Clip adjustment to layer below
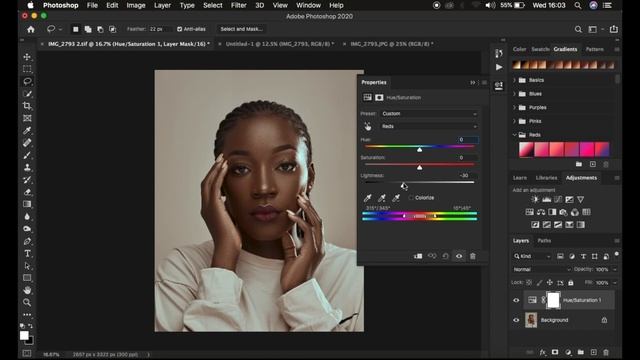Viewport: 640px width, 360px height. pos(418,256)
